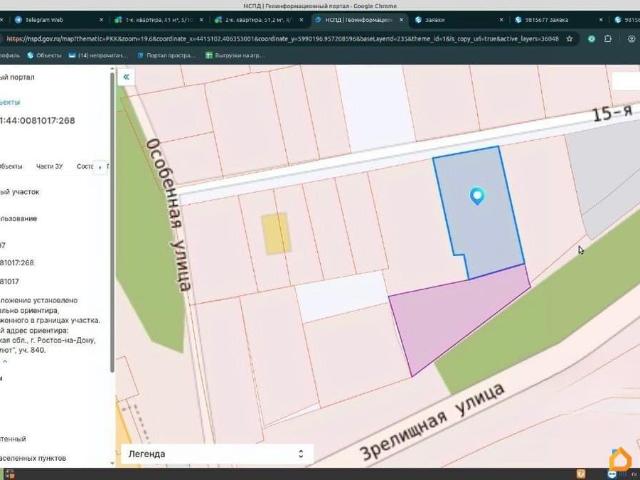The image size is (640, 480).
Task: Open the browser extensions puzzle icon
Action: point(608,39)
